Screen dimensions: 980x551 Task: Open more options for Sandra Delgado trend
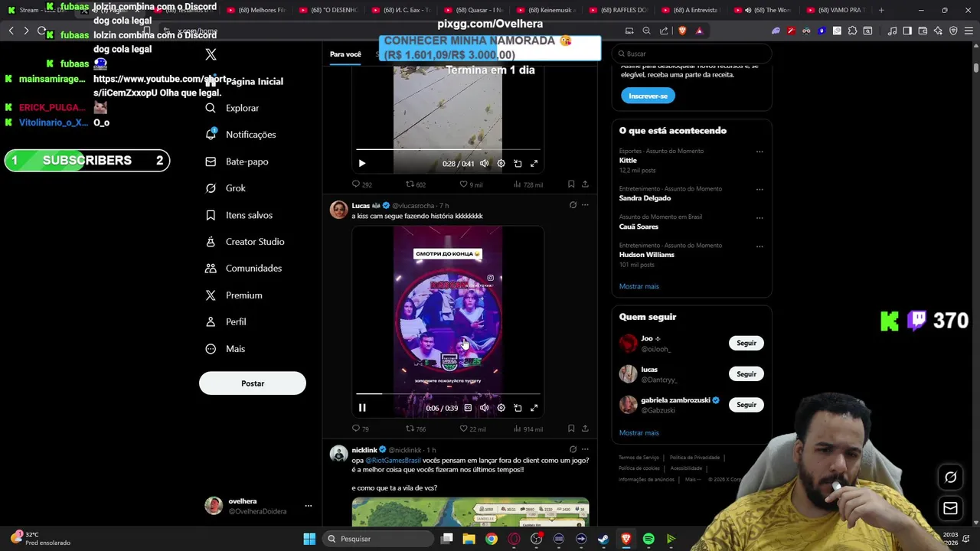click(759, 189)
